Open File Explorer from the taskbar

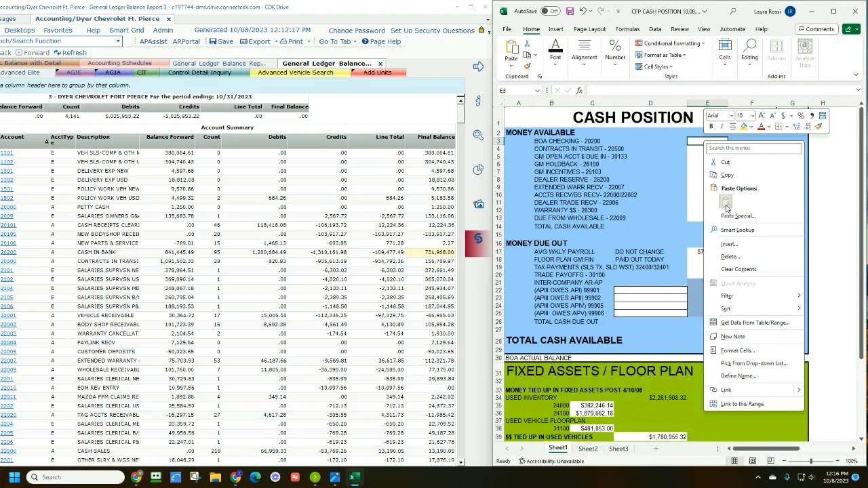tap(215, 477)
